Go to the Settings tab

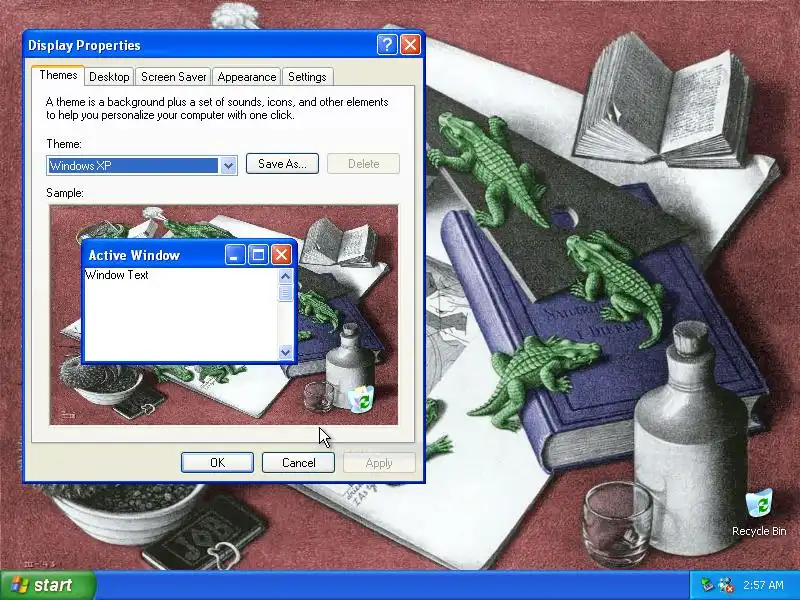pyautogui.click(x=307, y=77)
